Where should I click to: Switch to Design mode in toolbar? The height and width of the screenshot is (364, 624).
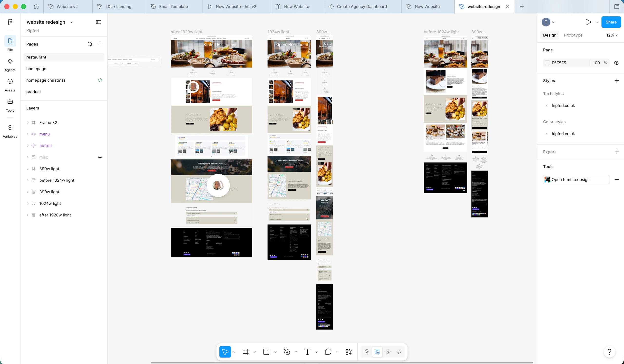click(x=377, y=352)
